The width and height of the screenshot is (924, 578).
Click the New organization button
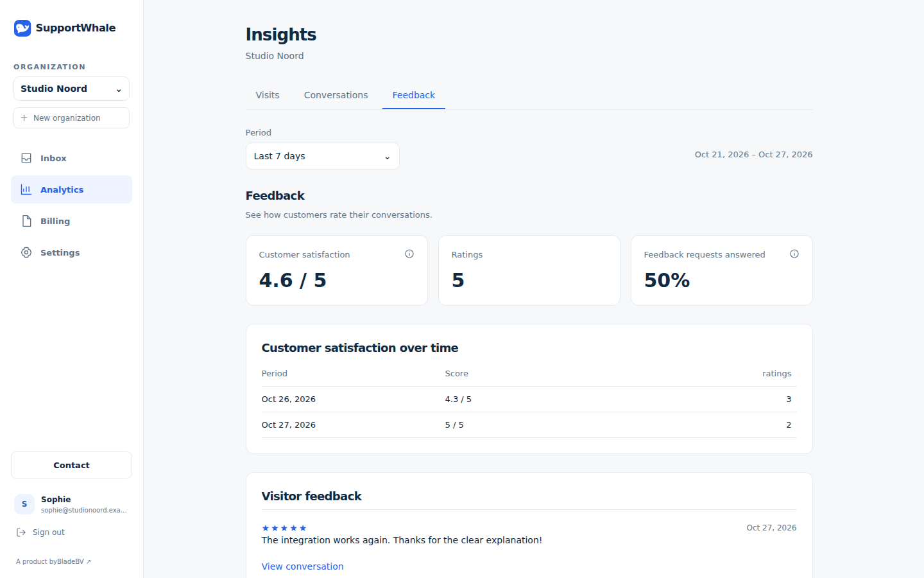click(x=71, y=118)
